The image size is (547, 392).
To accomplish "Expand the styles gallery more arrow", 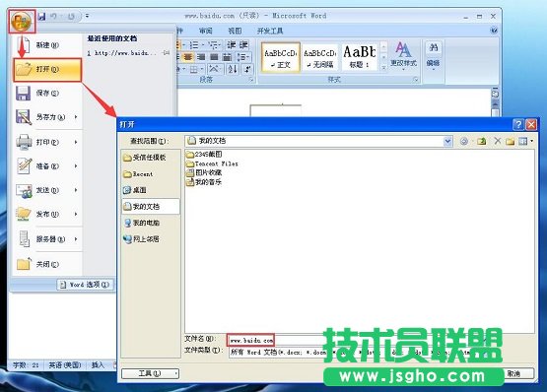I will pyautogui.click(x=383, y=68).
